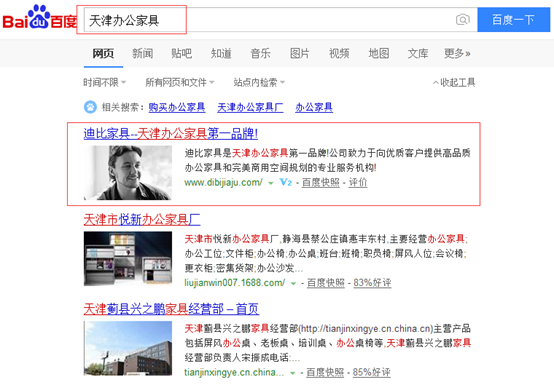The width and height of the screenshot is (554, 385).
Task: Click the paw icon beside 相关搜索
Action: [x=90, y=107]
